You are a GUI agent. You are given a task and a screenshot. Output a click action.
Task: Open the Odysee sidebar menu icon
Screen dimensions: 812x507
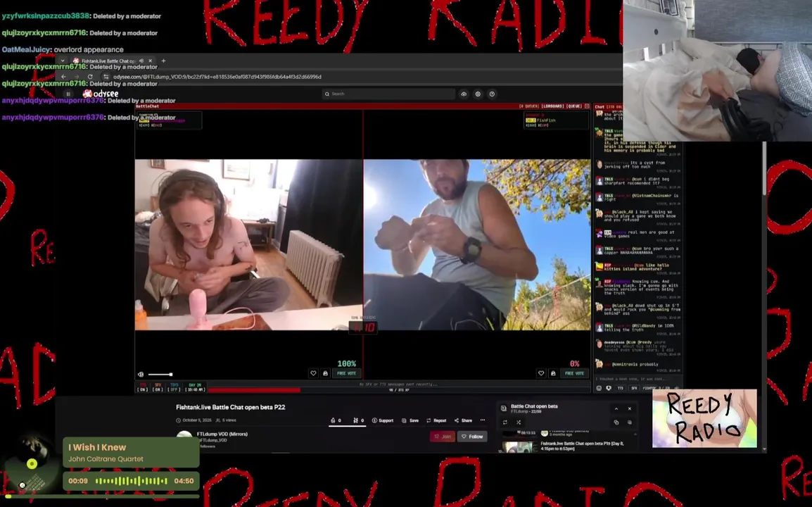coord(68,94)
